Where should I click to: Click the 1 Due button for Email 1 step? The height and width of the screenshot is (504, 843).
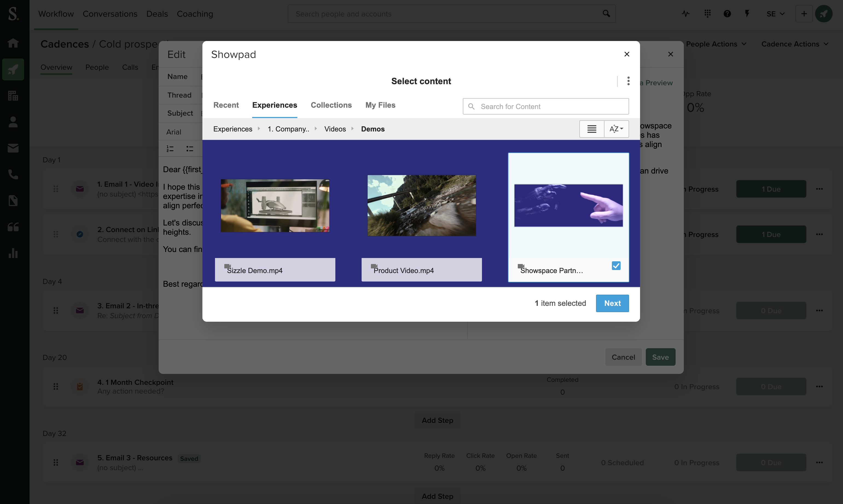771,189
